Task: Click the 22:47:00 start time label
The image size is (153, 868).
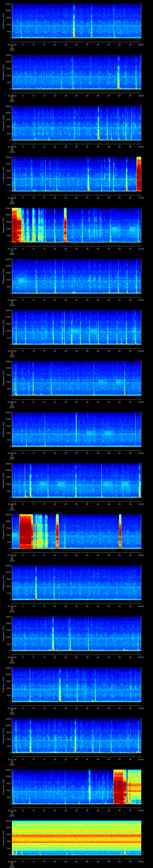Action: click(12, 555)
